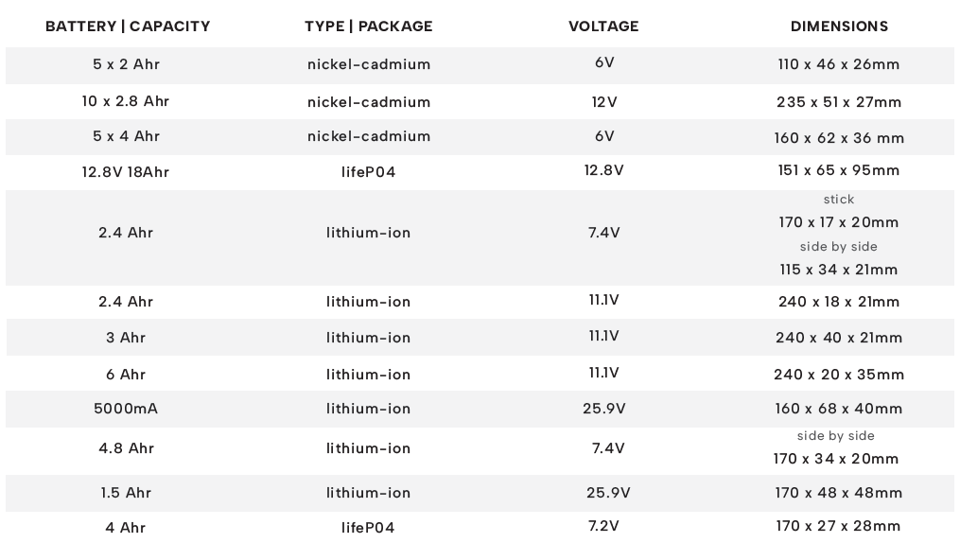Viewport: 960px width, 560px height.
Task: Click the DIMENSIONS column header
Action: (839, 26)
